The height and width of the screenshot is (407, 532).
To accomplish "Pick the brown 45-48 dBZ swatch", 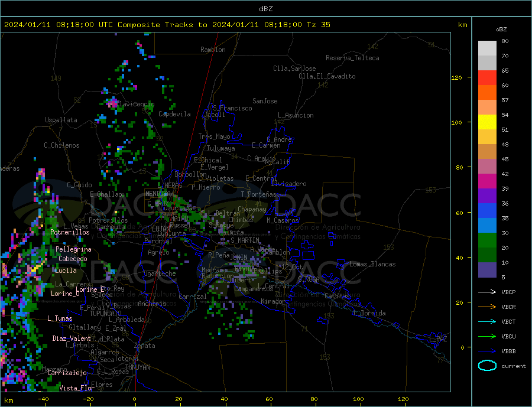I will point(487,152).
